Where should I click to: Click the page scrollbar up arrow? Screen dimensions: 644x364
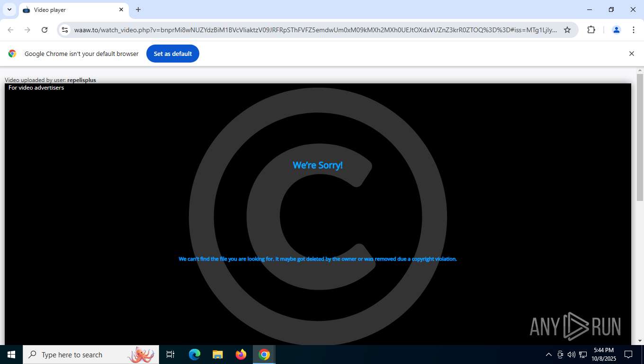click(x=640, y=71)
